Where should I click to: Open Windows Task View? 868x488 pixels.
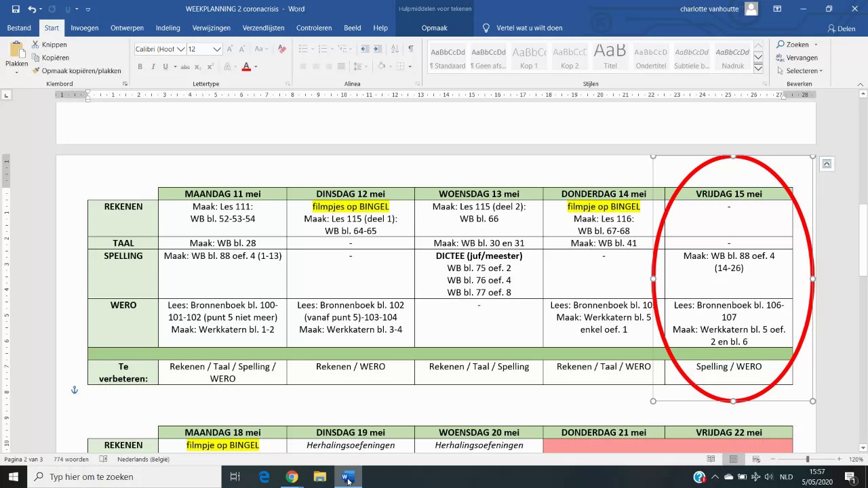coord(235,477)
